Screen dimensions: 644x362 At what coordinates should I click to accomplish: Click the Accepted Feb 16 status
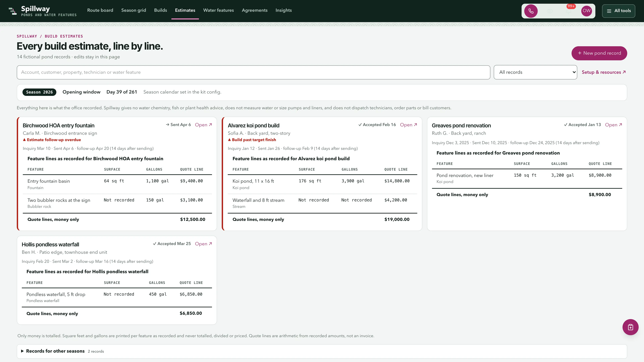pos(377,125)
